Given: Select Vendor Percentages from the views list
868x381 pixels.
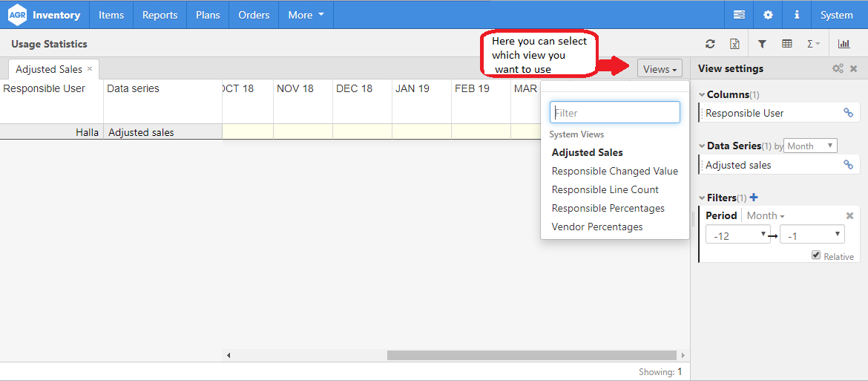Looking at the screenshot, I should 597,227.
